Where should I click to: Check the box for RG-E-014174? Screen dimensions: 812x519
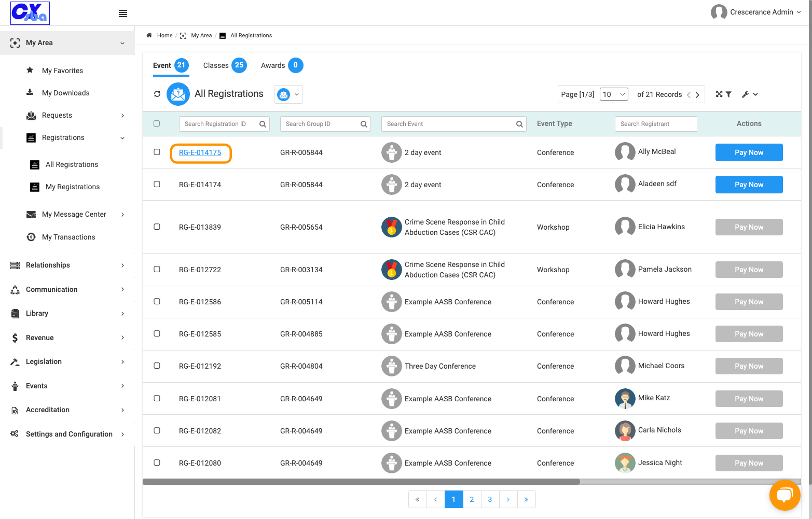[157, 184]
